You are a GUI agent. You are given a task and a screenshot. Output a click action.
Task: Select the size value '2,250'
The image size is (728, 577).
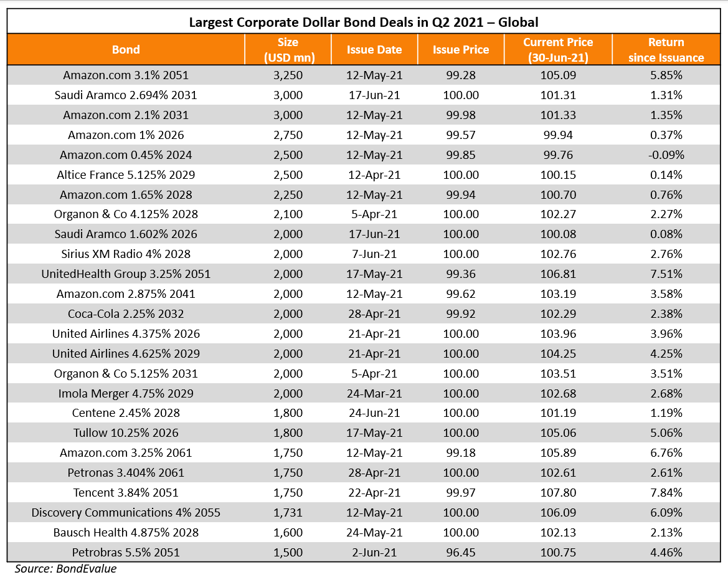point(288,194)
